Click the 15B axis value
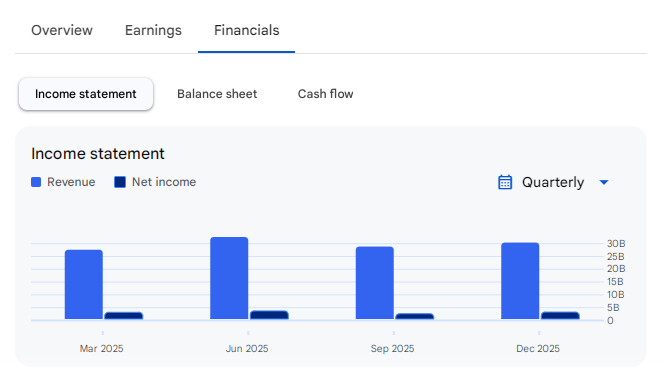The image size is (669, 370). pyautogui.click(x=615, y=282)
